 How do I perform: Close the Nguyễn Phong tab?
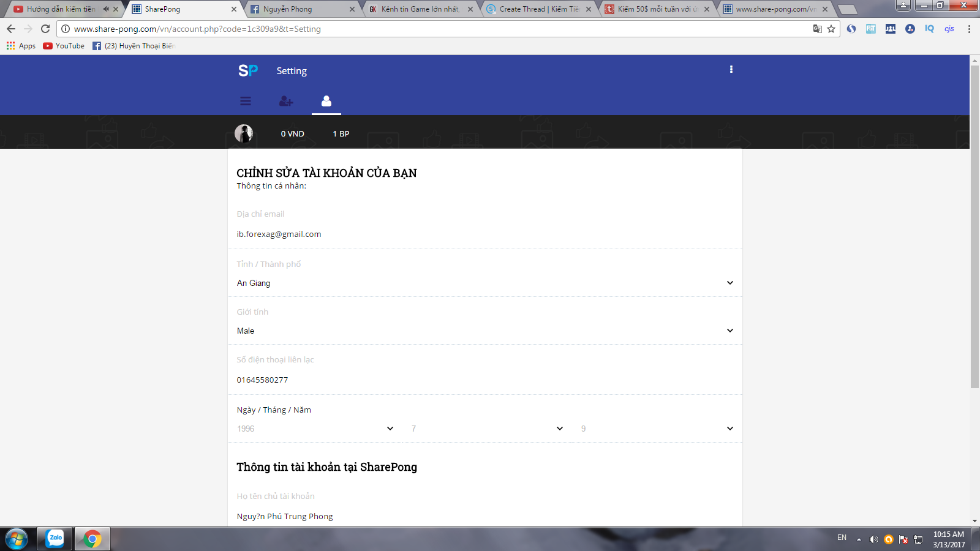coord(352,9)
